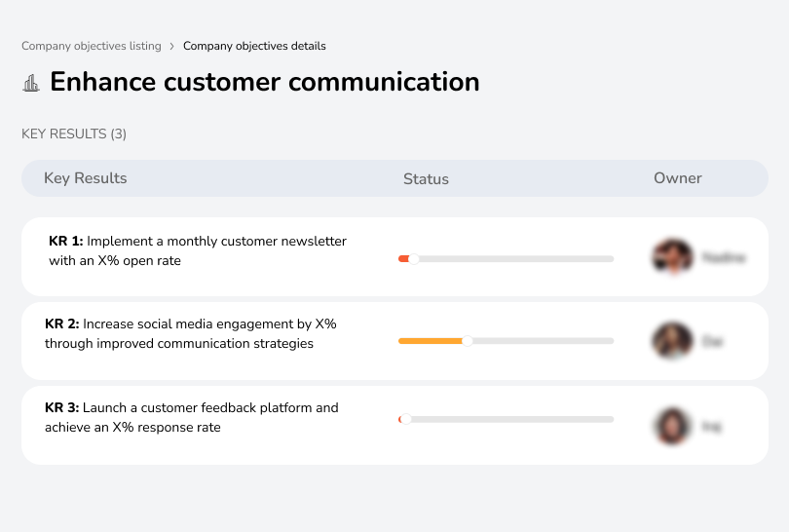Click the Owner column header
Screen dimensions: 789x532
coord(677,178)
